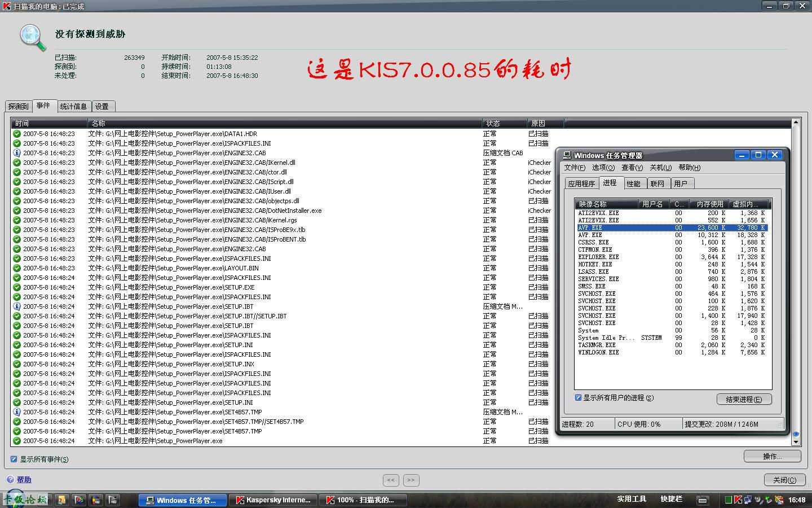This screenshot has height=508, width=812.
Task: Select the System Idle Process row
Action: point(672,338)
